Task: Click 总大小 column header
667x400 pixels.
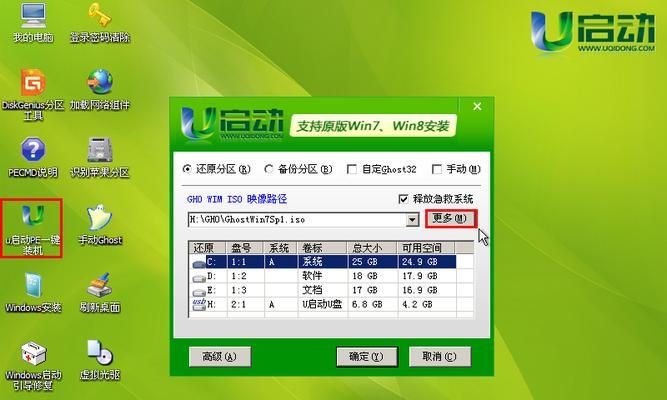Action: [x=372, y=248]
